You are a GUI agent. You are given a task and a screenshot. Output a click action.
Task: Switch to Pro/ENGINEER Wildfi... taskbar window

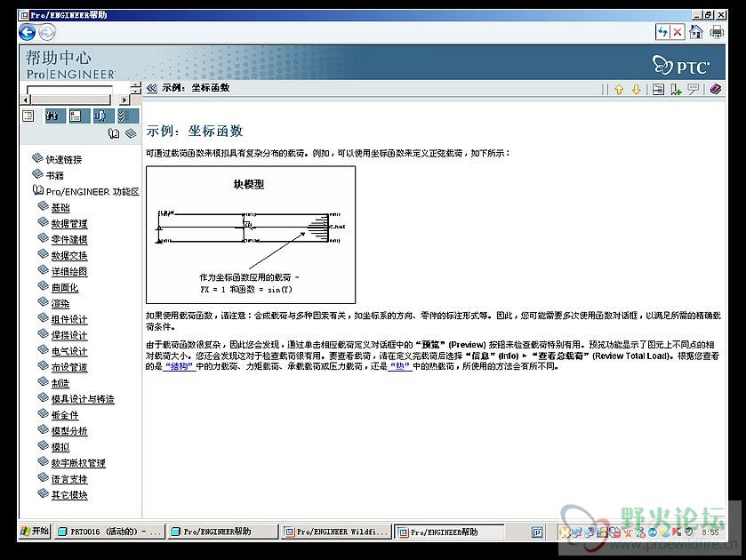tap(336, 532)
